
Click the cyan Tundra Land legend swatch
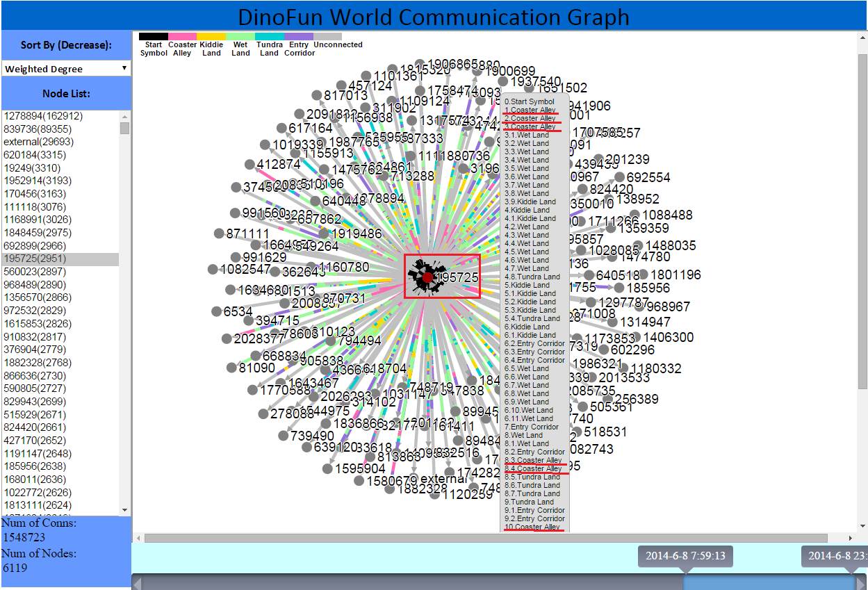[x=270, y=36]
